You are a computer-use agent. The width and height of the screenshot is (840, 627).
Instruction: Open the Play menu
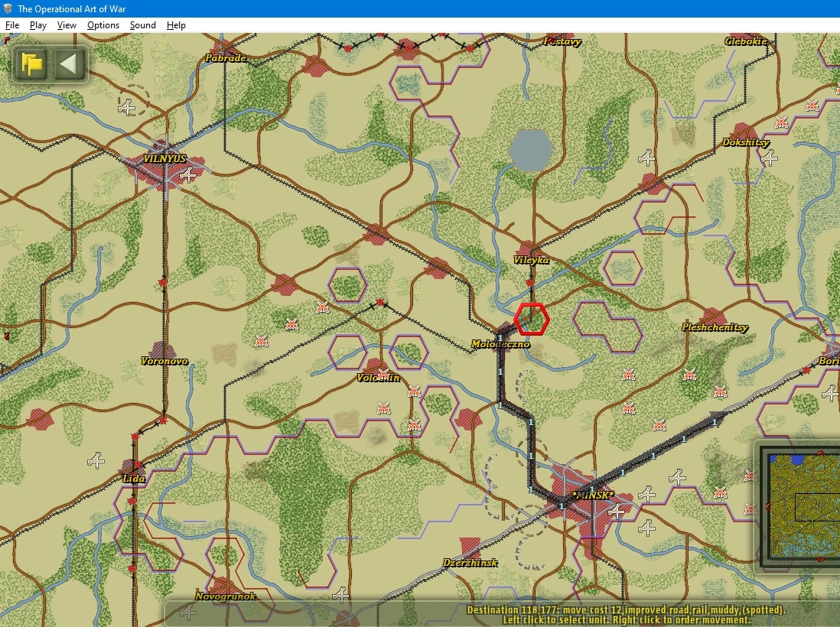click(x=38, y=25)
